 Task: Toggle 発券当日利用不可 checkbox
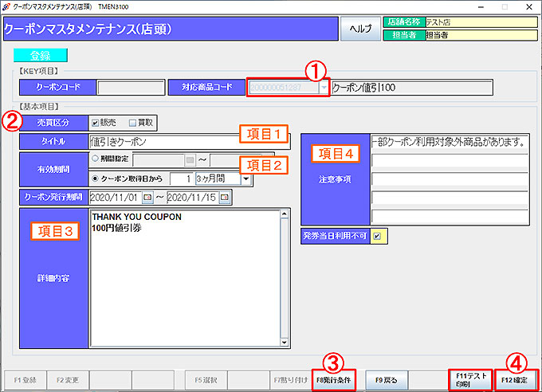(378, 237)
